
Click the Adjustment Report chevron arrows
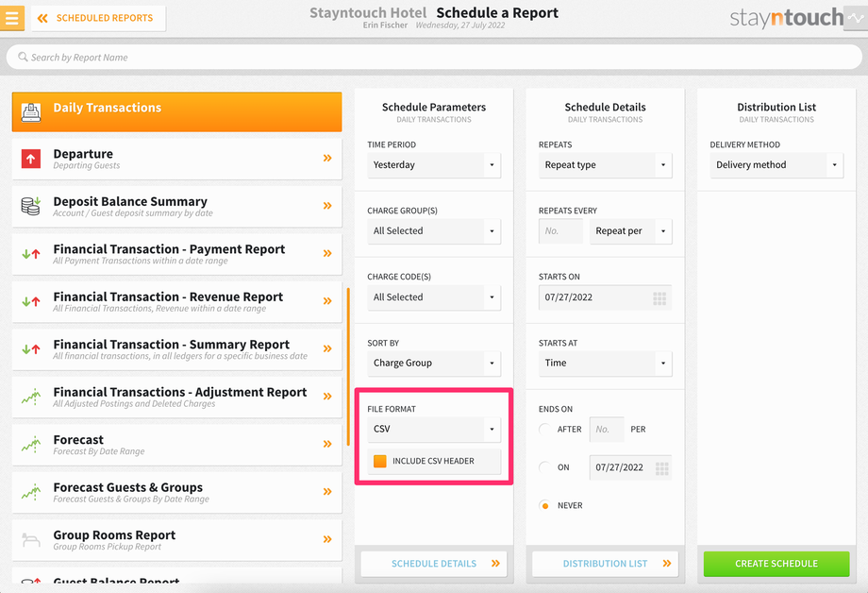pyautogui.click(x=327, y=397)
